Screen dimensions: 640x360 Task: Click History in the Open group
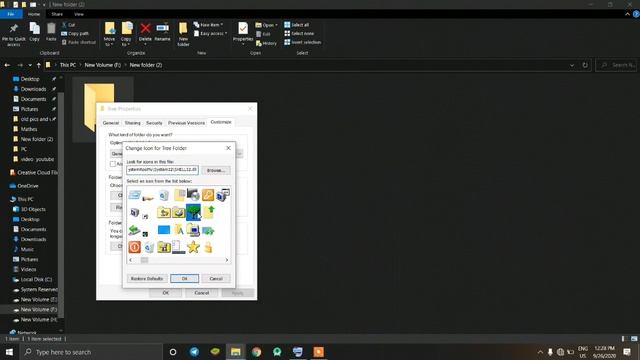266,43
